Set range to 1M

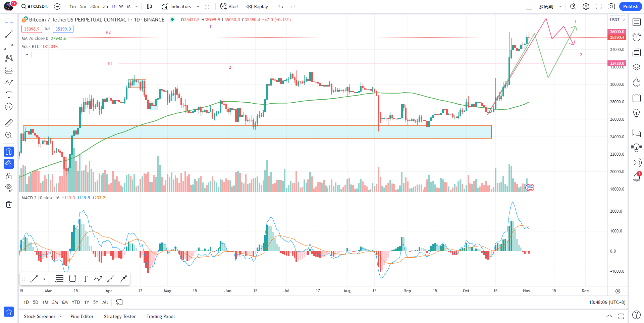click(x=45, y=302)
